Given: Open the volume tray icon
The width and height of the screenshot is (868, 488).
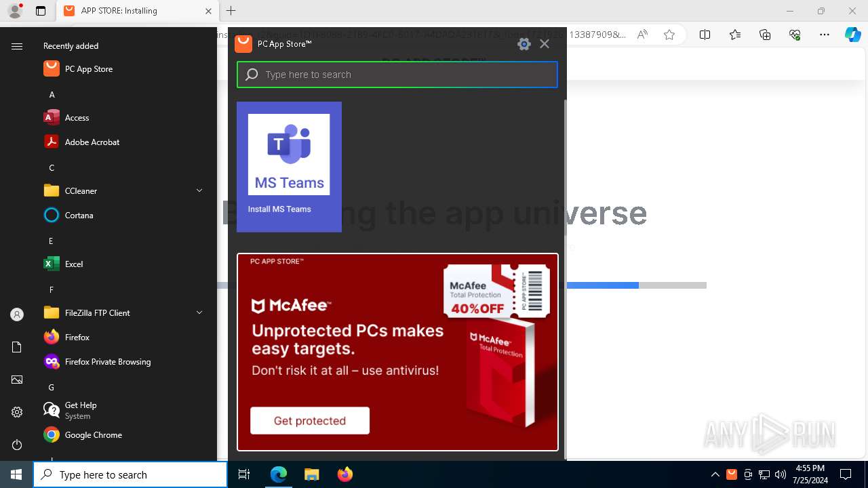Looking at the screenshot, I should tap(781, 474).
